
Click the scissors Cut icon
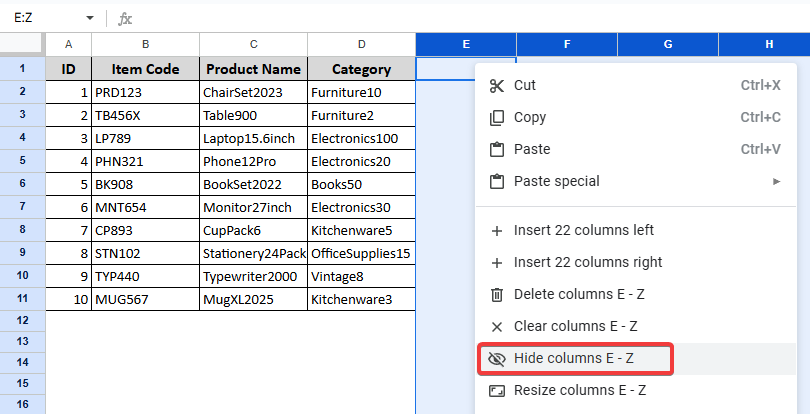coord(496,86)
